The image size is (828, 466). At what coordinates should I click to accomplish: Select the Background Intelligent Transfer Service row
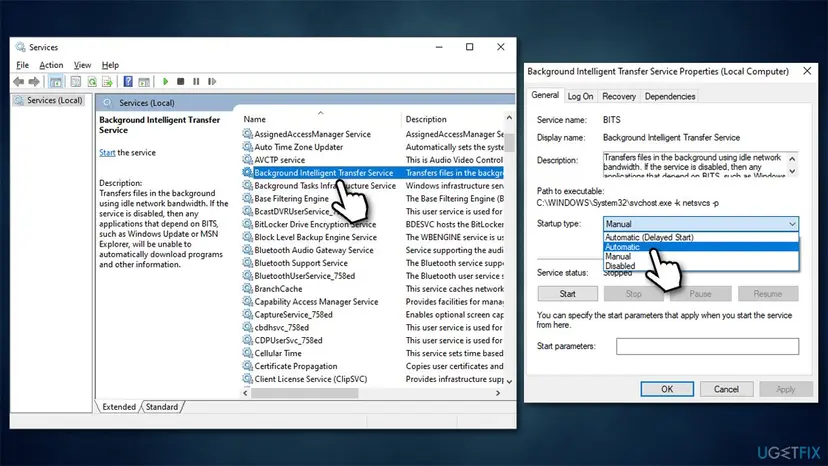click(373, 173)
